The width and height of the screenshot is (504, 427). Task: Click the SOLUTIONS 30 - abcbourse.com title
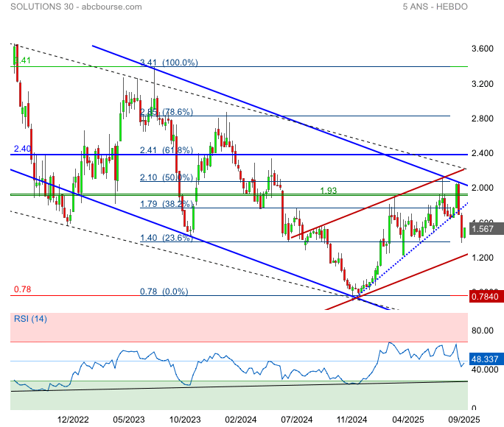[76, 7]
